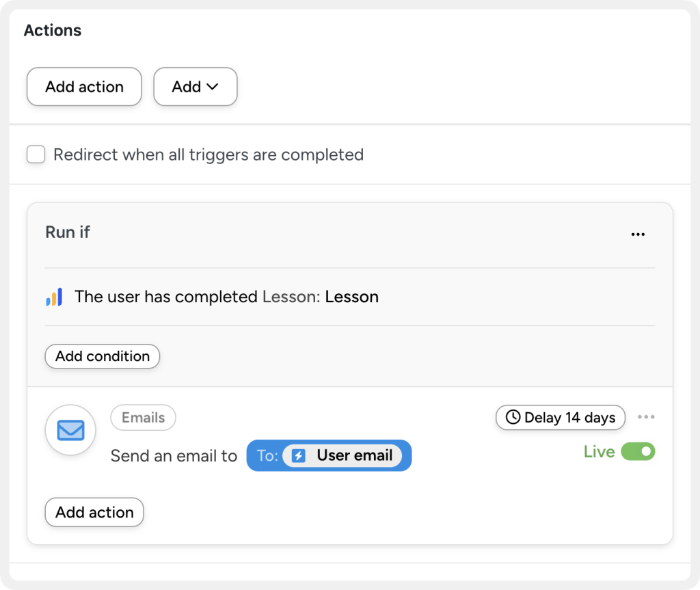Open the Add dropdown menu

click(196, 87)
